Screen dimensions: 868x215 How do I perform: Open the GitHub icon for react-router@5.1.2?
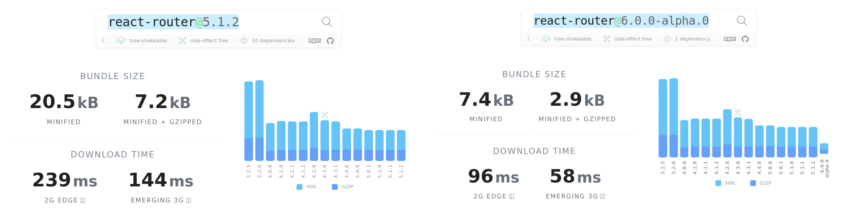coord(330,41)
